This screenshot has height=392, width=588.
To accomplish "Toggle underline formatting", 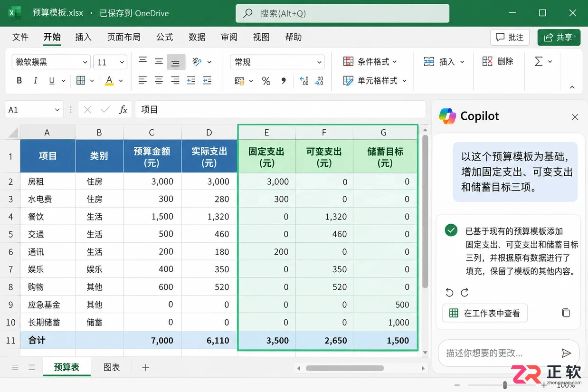I will [x=51, y=81].
